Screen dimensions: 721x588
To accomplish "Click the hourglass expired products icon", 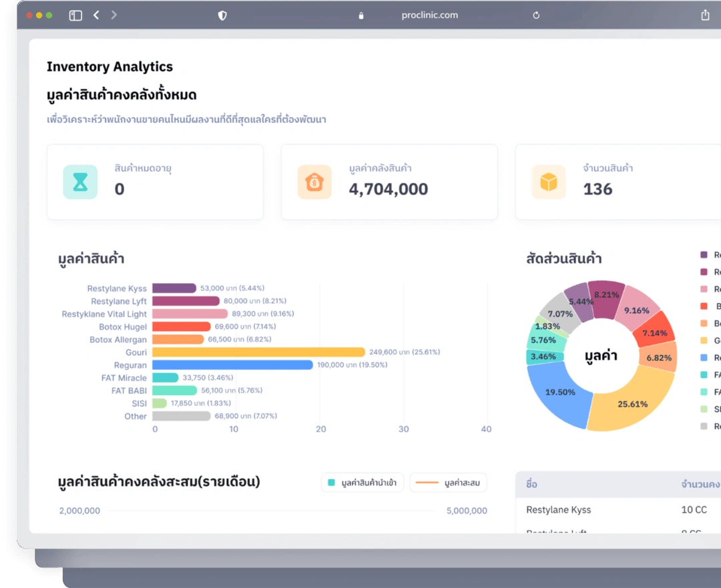I will (80, 182).
